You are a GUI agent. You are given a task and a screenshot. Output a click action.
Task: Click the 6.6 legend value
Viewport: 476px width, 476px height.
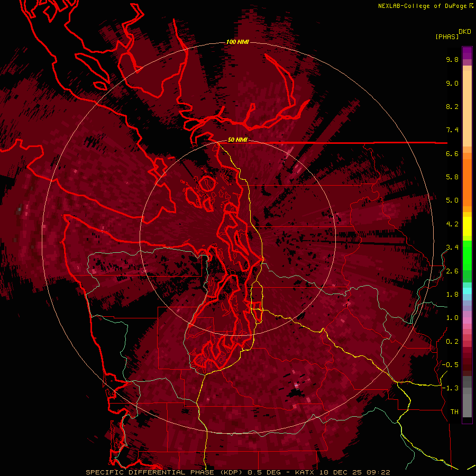(x=452, y=153)
